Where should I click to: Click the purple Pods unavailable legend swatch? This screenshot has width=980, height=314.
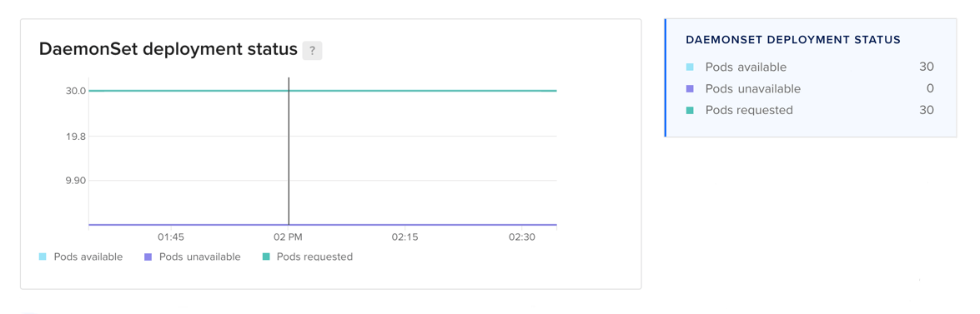148,257
